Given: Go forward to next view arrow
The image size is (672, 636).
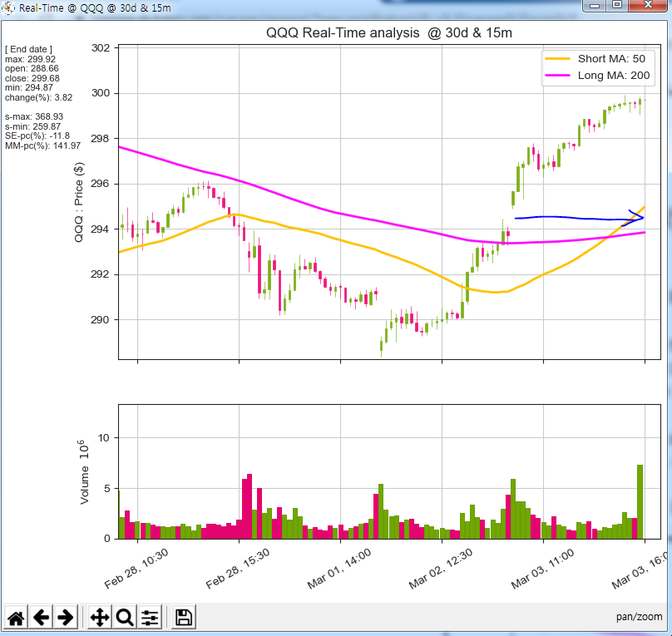Looking at the screenshot, I should point(66,617).
